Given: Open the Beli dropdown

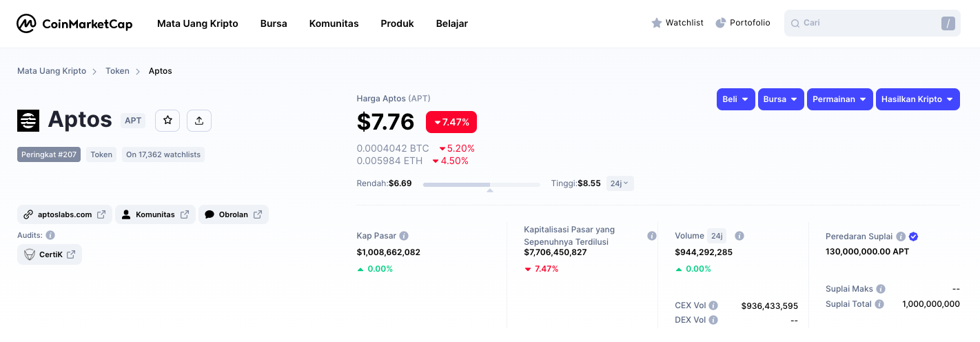Looking at the screenshot, I should pos(735,99).
